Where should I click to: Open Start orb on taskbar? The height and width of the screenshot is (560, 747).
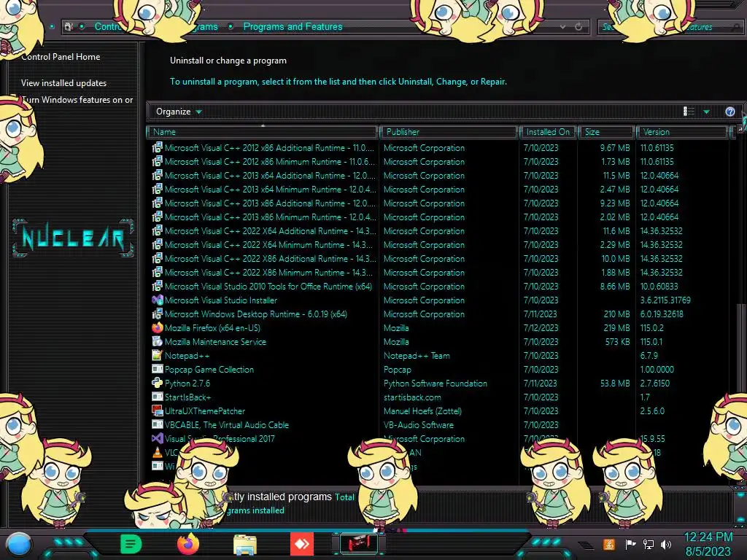click(19, 544)
